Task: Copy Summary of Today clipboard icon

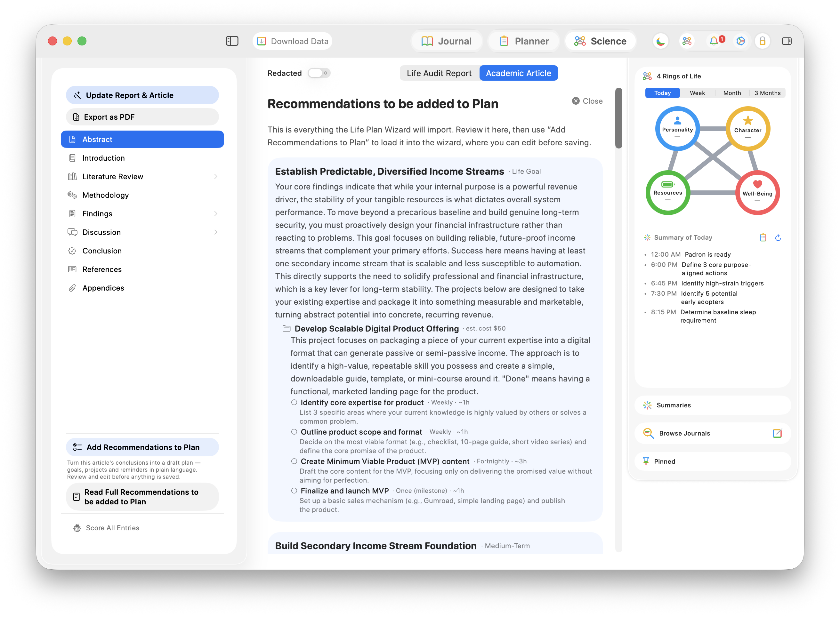Action: click(x=763, y=237)
